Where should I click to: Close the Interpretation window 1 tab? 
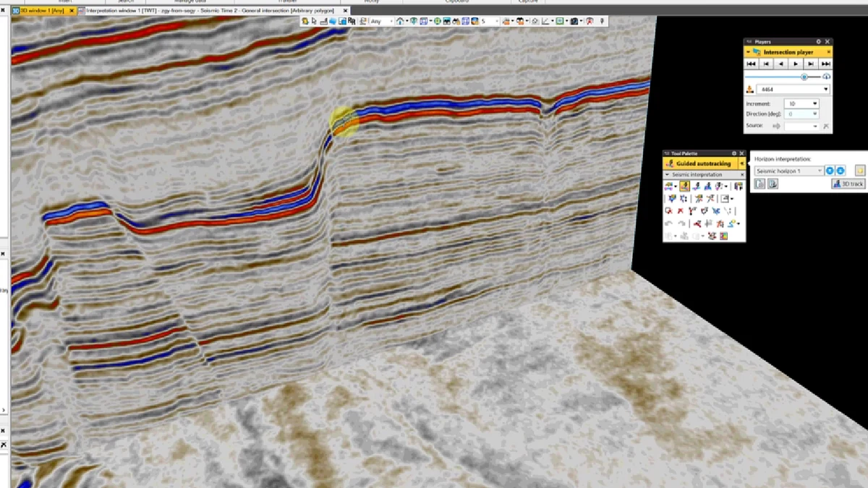(x=345, y=11)
